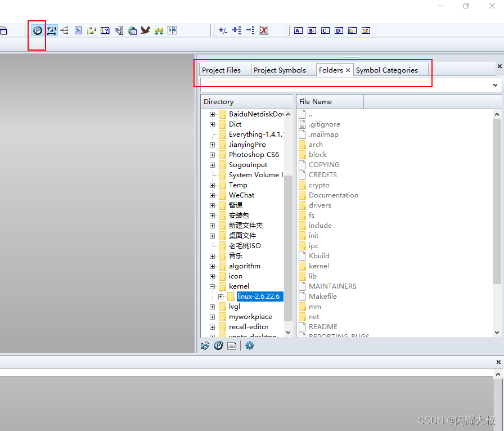The width and height of the screenshot is (504, 431).
Task: Click the document list icon at panel bottom
Action: pos(231,345)
